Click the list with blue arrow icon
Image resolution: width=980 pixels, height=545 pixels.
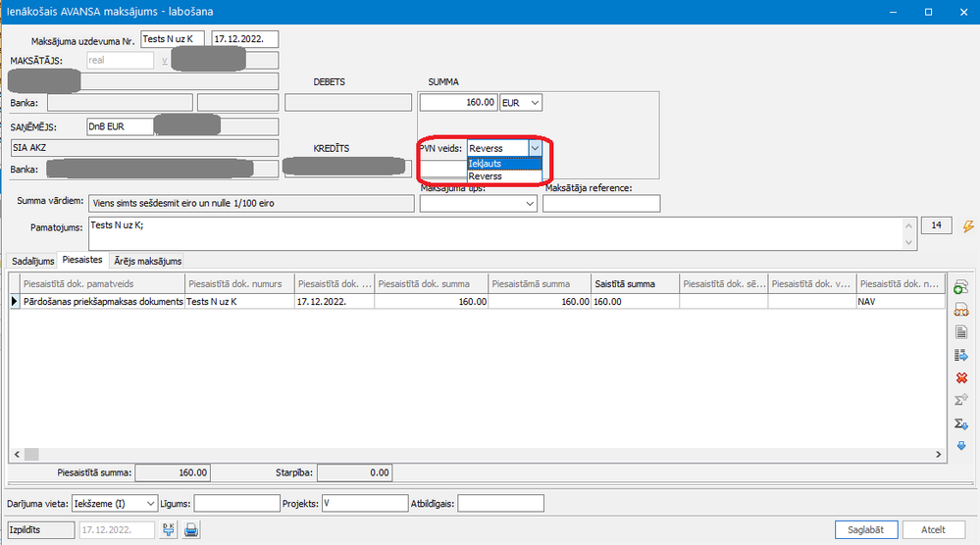[x=961, y=355]
